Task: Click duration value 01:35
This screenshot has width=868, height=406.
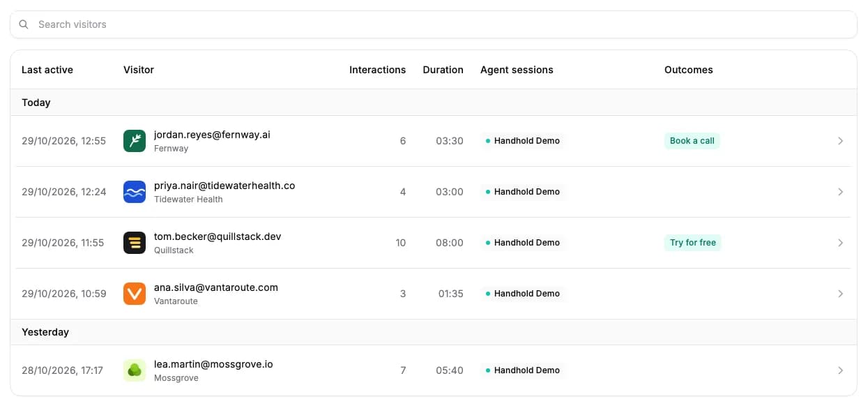Action: point(451,294)
